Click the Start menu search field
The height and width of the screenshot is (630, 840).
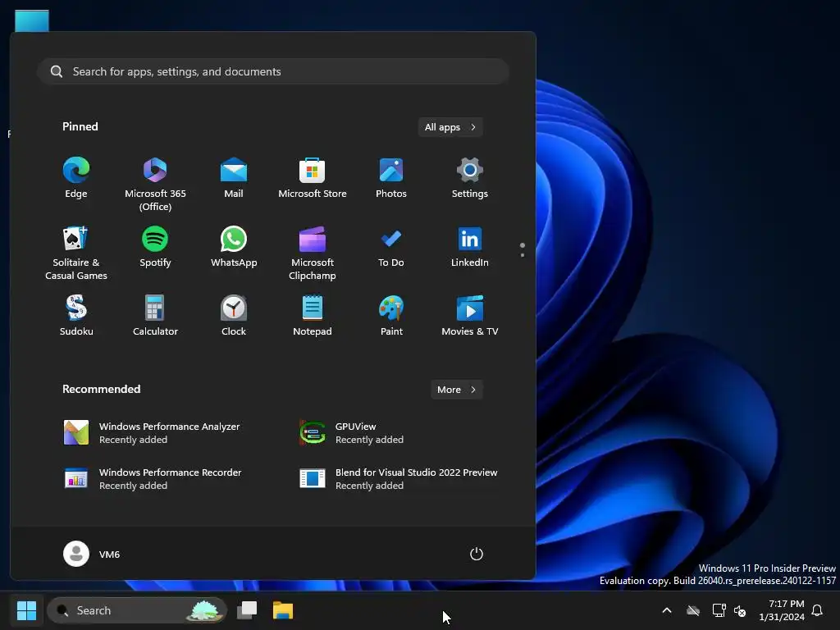click(x=273, y=71)
